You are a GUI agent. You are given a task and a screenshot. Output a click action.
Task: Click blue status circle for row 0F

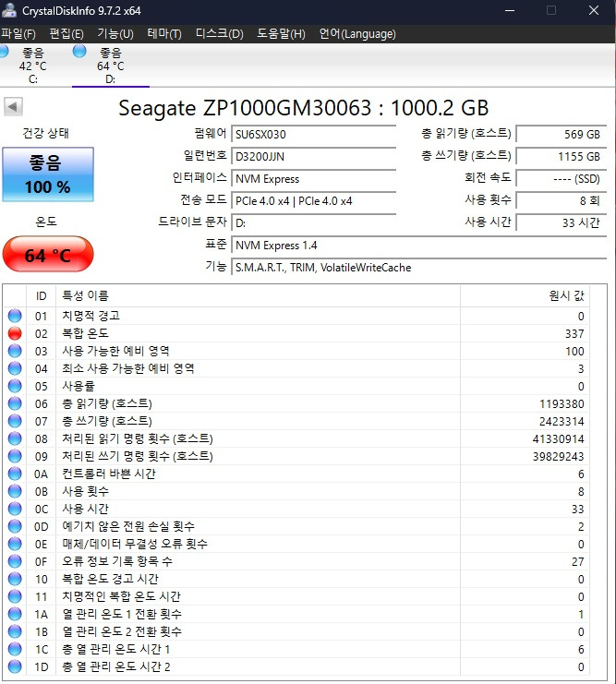15,561
